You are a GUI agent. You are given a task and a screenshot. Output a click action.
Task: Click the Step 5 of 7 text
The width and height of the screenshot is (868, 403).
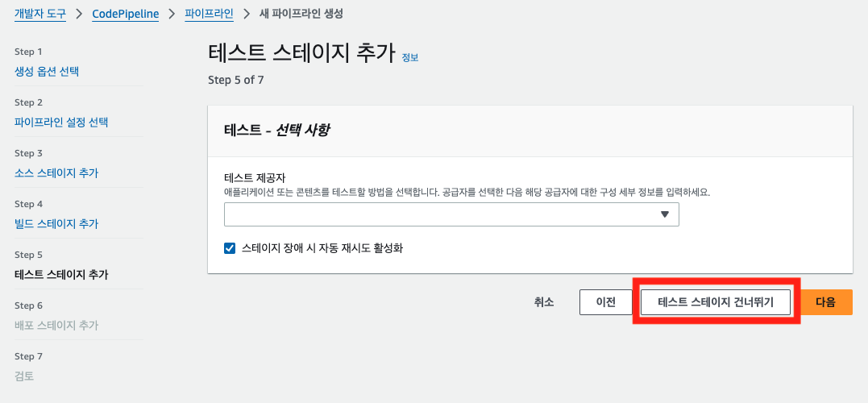coord(236,80)
